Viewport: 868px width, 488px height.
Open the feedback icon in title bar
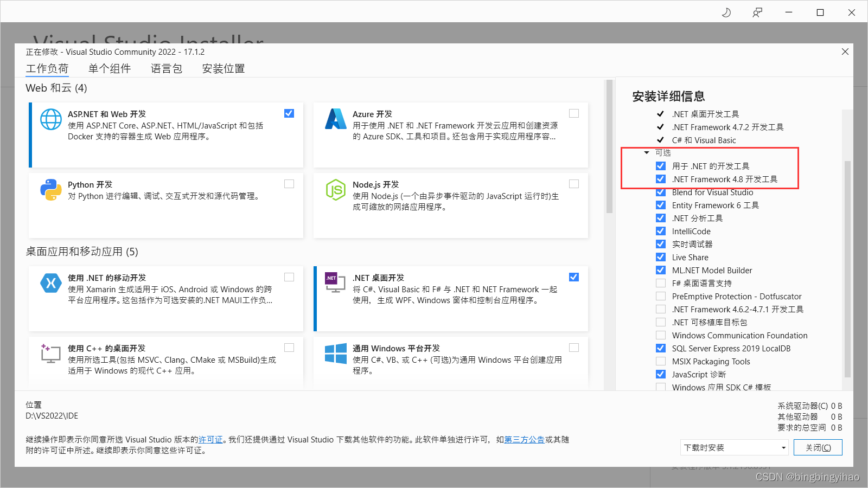[757, 12]
